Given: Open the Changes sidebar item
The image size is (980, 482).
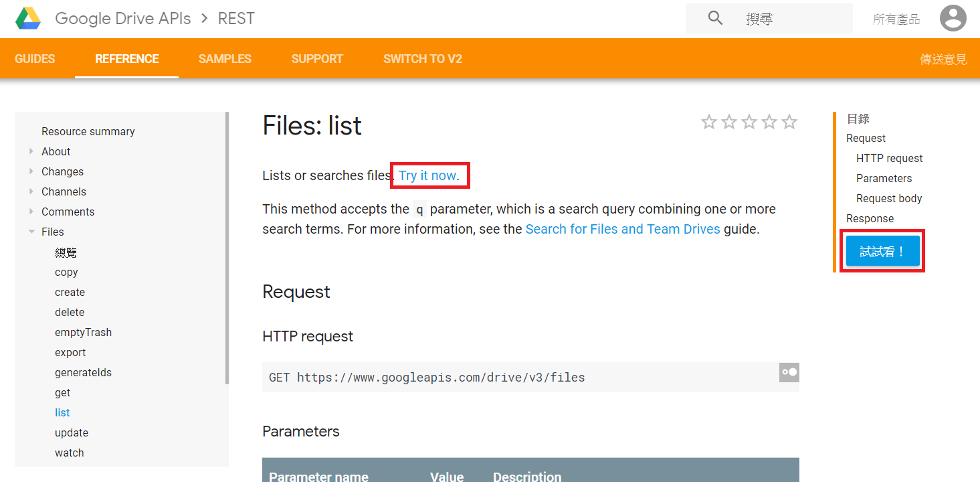Looking at the screenshot, I should 62,171.
